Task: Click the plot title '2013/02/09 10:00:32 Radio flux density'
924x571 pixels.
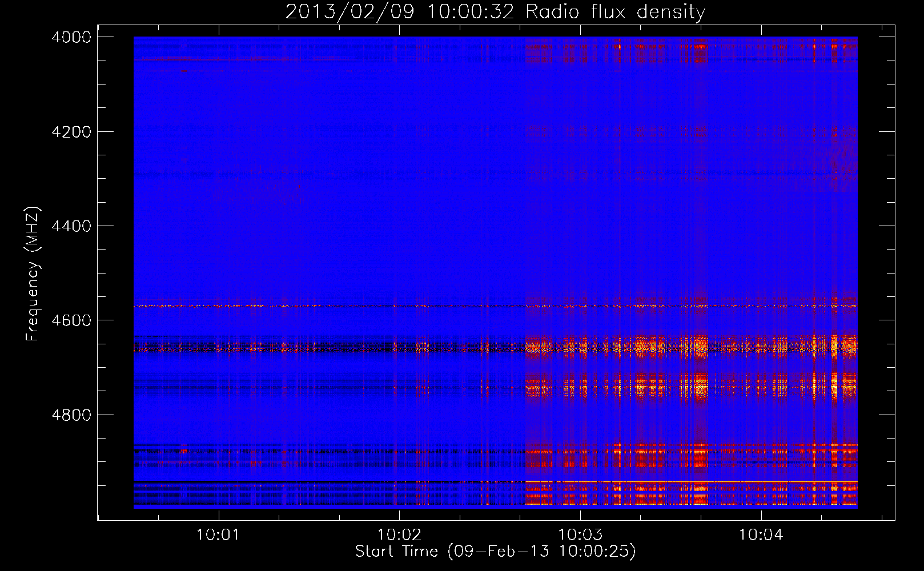Action: pyautogui.click(x=495, y=12)
